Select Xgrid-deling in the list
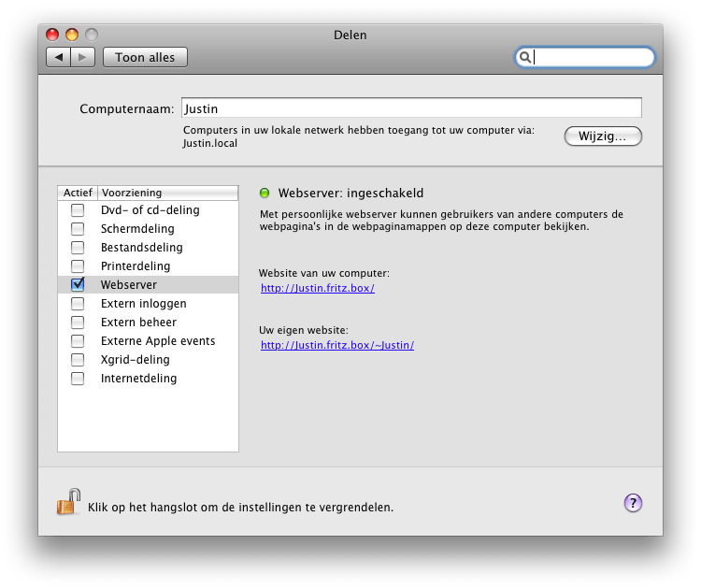Viewport: 701px width, 588px height. (x=135, y=360)
